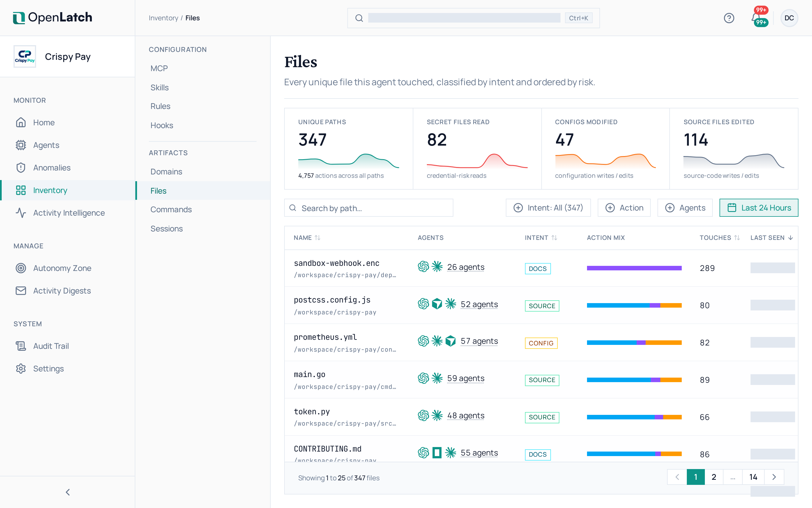This screenshot has height=508, width=812.
Task: Click OpenAI agent icon in sandbox-webhook.enc row
Action: coord(423,267)
